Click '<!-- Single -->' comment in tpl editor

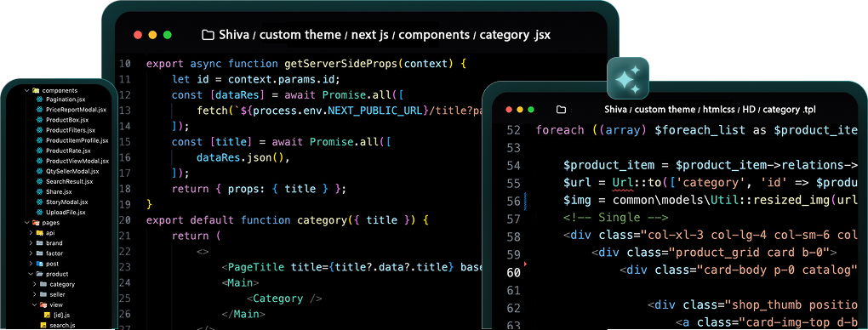coord(615,218)
